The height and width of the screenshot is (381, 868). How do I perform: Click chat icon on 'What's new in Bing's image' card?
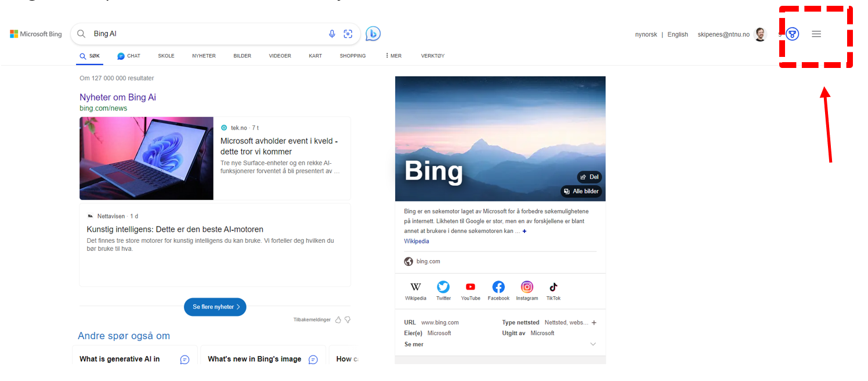click(x=313, y=360)
